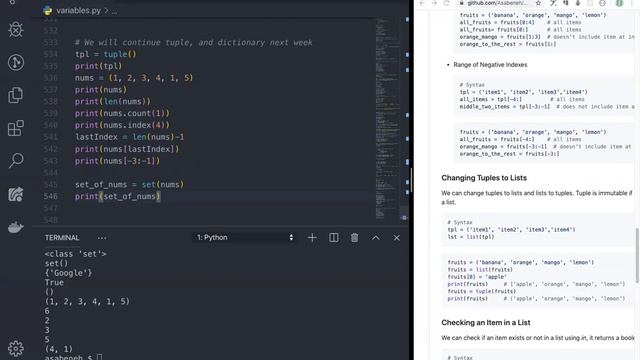Screen dimensions: 640x360
Task: Click the terminal prompt 'asabeneh $'
Action: point(69,358)
